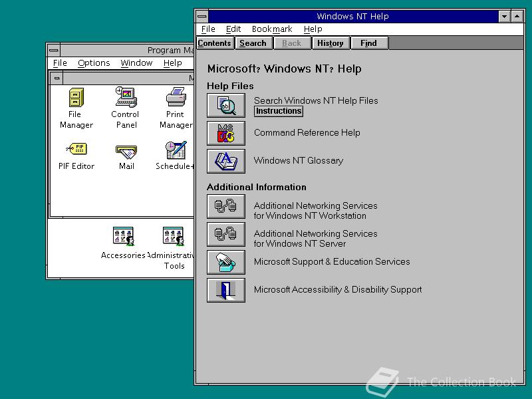Open the Edit menu in Windows NT Help
This screenshot has height=399, width=532.
pos(233,29)
